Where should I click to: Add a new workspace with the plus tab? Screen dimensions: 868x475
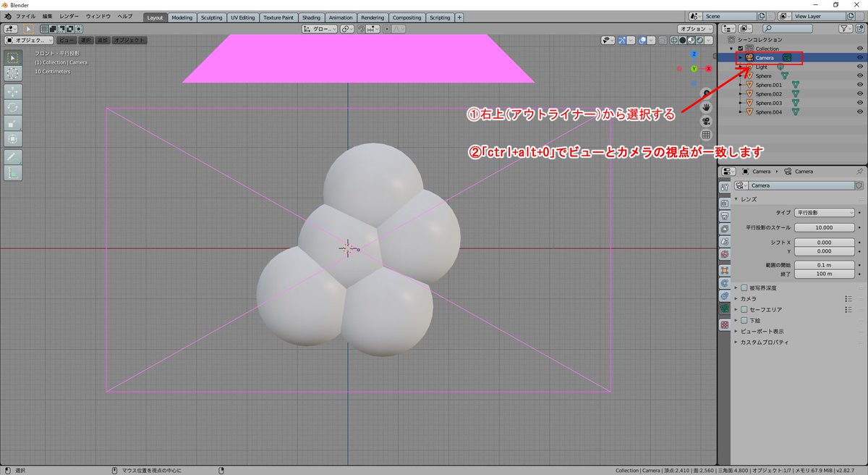click(459, 17)
